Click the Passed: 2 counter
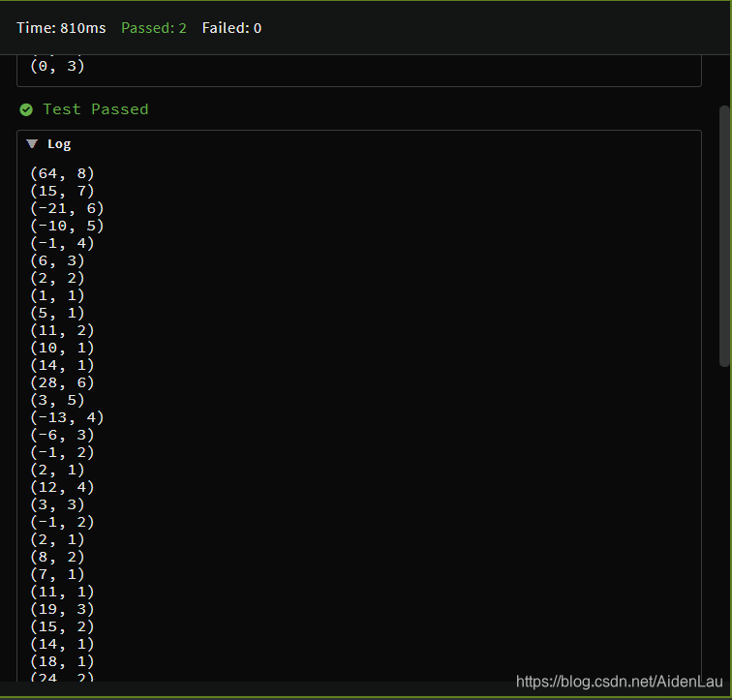 click(x=154, y=28)
